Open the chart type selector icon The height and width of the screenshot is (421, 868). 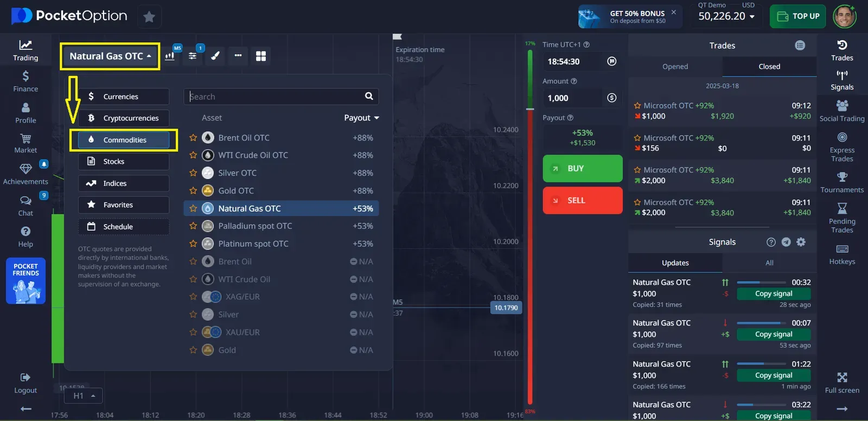[x=170, y=56]
